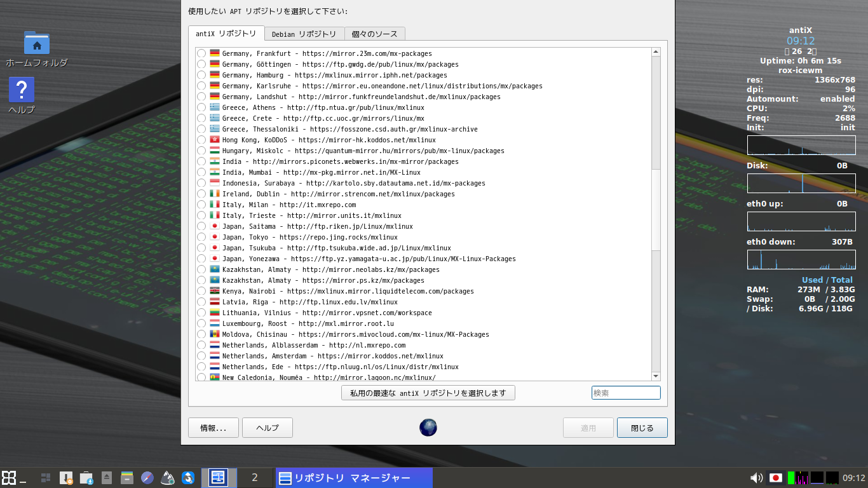Click the Kenya Nairobi flag icon
The height and width of the screenshot is (488, 868).
[215, 291]
